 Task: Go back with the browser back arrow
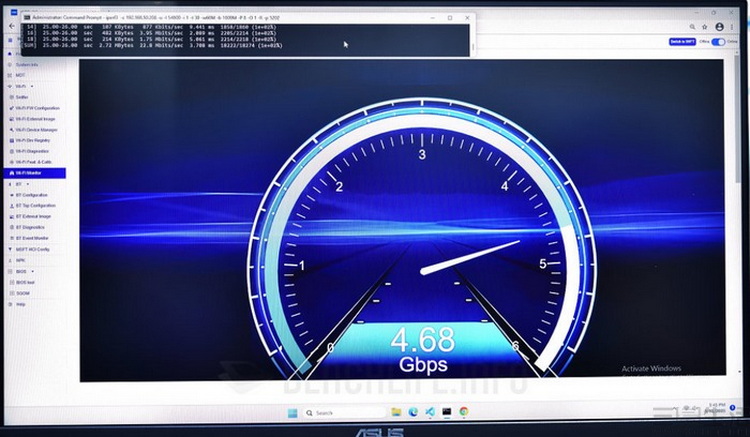click(12, 26)
